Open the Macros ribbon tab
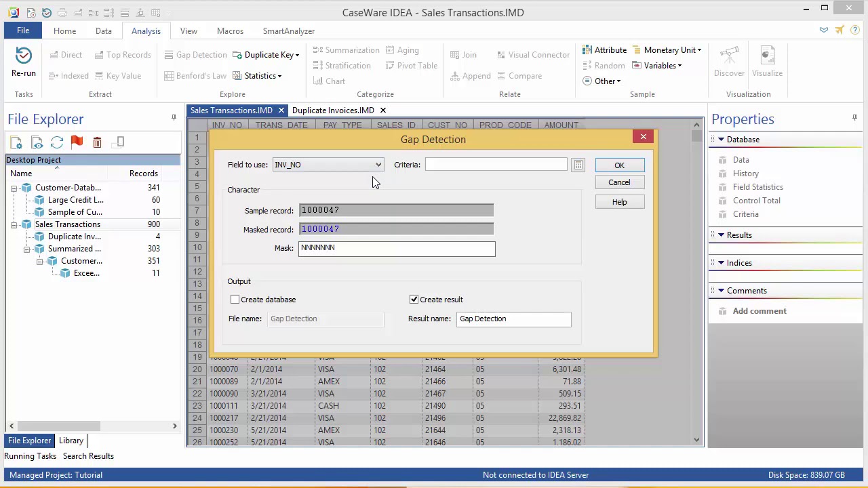 pyautogui.click(x=230, y=30)
